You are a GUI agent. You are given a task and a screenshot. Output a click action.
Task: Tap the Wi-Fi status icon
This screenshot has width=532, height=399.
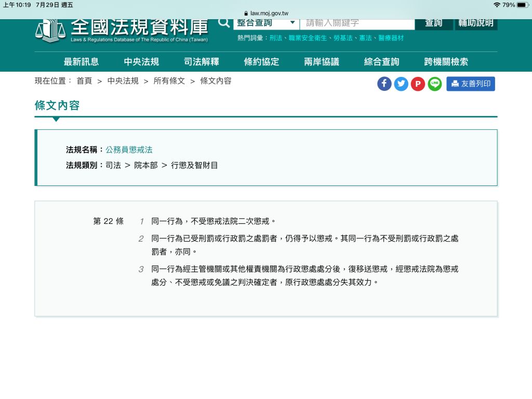coord(497,5)
